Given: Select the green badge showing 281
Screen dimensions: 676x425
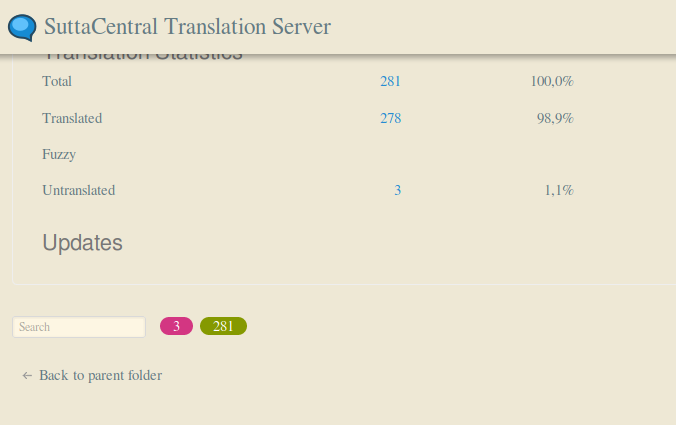Looking at the screenshot, I should click(223, 326).
